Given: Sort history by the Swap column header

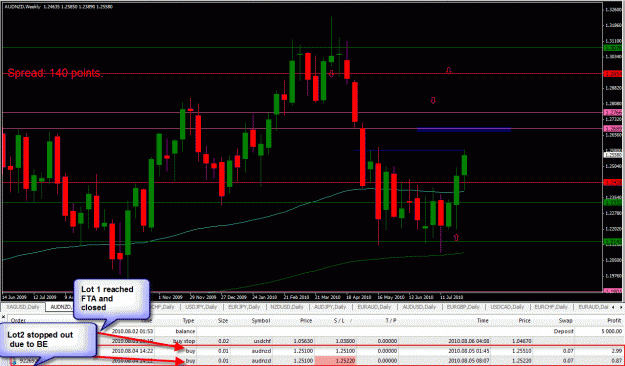Looking at the screenshot, I should click(x=565, y=321).
